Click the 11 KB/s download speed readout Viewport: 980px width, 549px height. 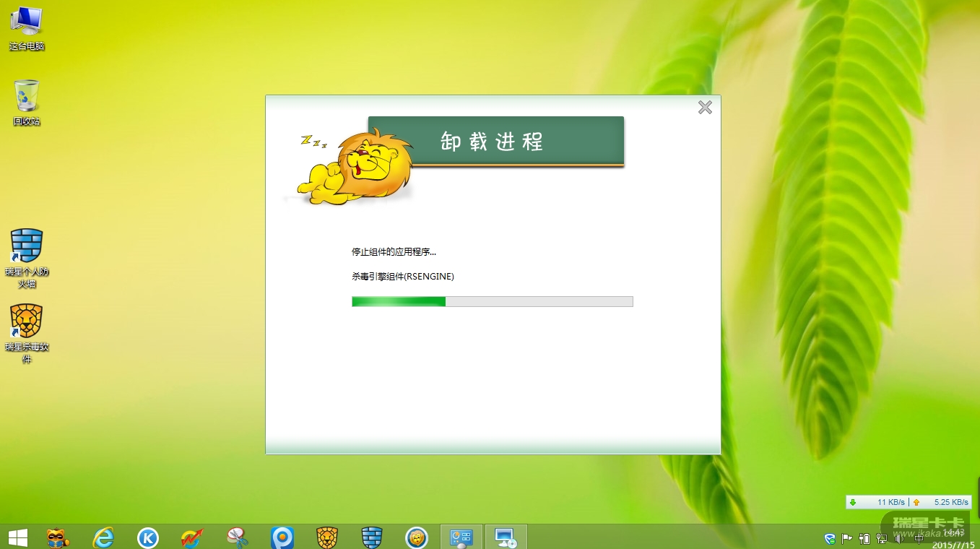(891, 502)
